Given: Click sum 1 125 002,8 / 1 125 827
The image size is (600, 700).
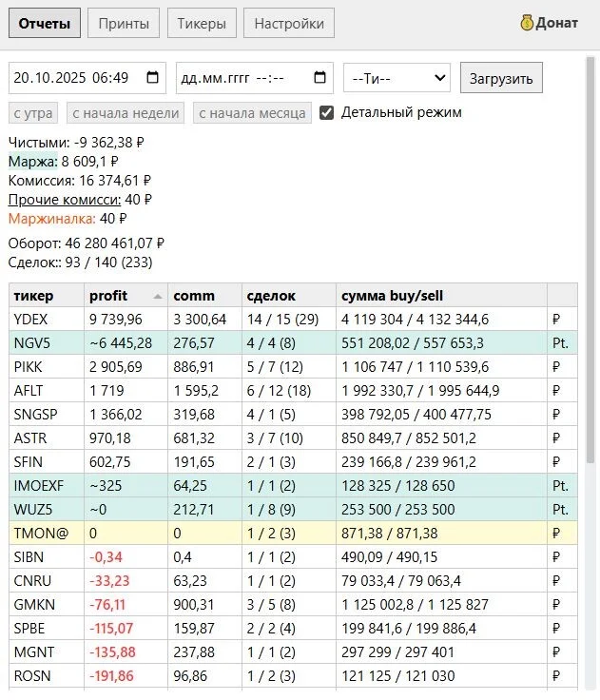Looking at the screenshot, I should pos(415,605).
